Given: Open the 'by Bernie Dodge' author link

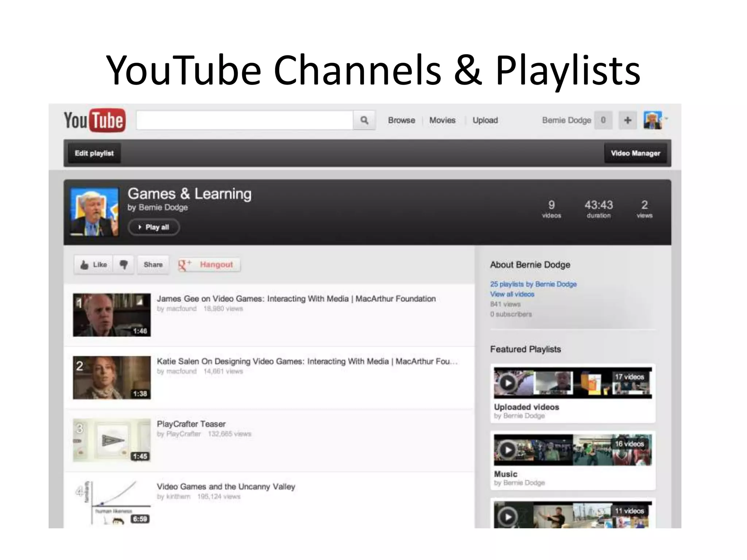Looking at the screenshot, I should pos(158,207).
